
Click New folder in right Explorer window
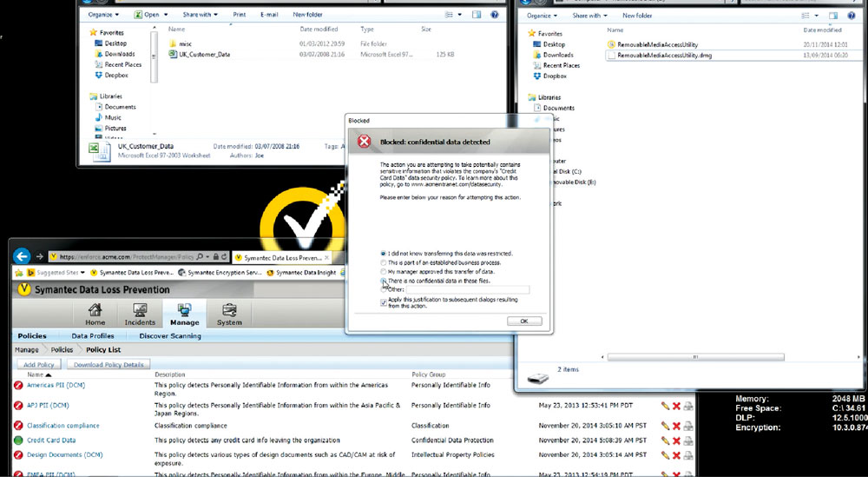[x=637, y=16]
